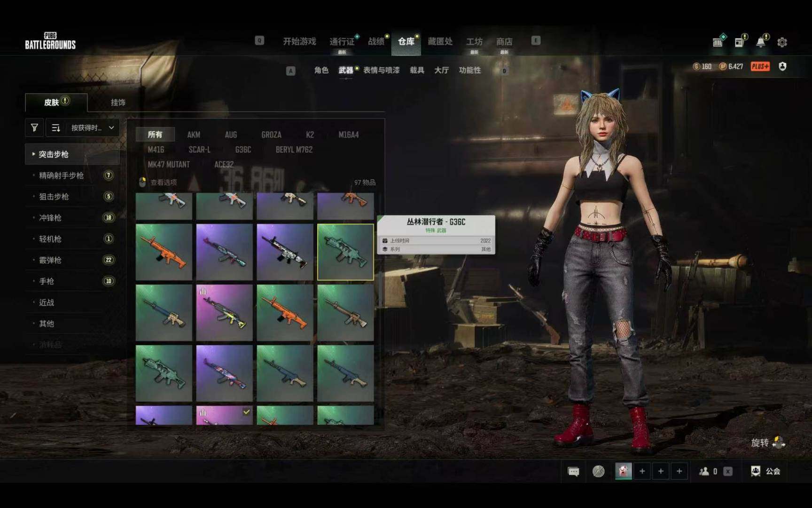
Task: Open the settings gear icon
Action: tap(782, 42)
